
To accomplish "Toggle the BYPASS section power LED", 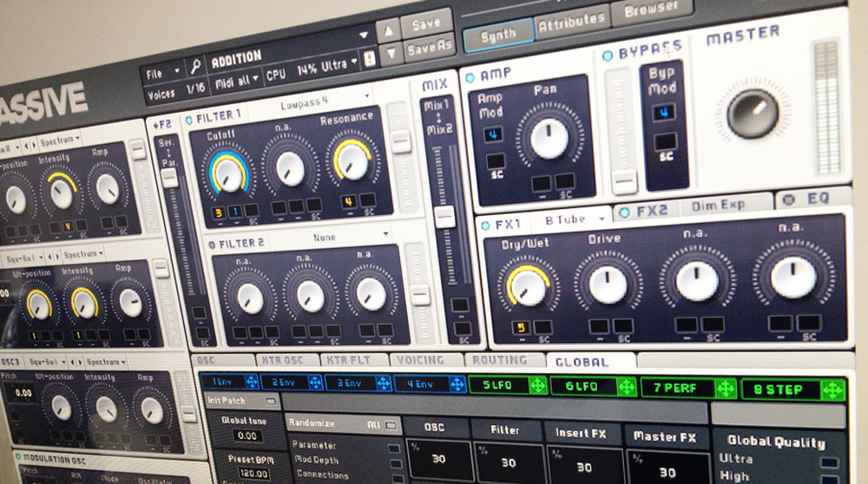I will pos(608,56).
